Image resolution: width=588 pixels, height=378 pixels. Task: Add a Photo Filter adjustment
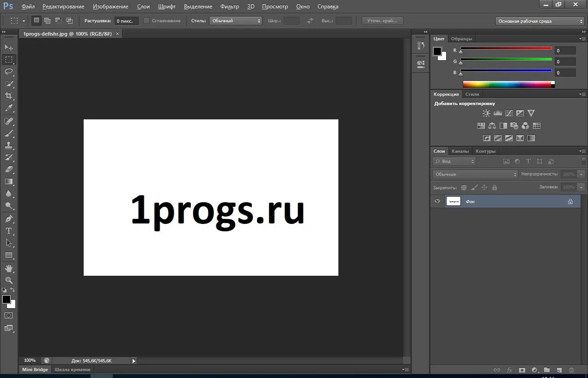pos(514,125)
